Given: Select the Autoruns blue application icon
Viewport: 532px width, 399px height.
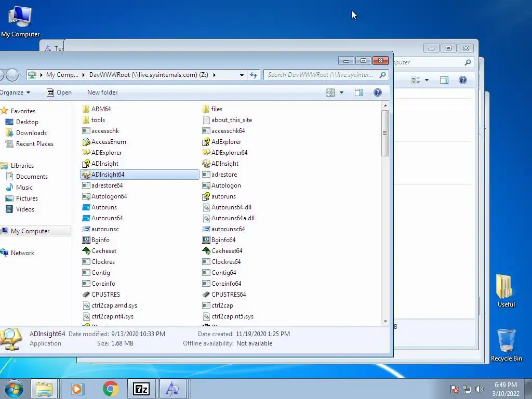Looking at the screenshot, I should 86,207.
